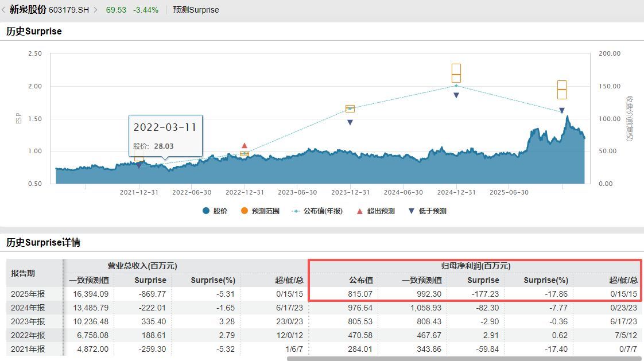
Task: Click the down triangle marker below the 2023-12-31 forecast box
Action: click(350, 122)
